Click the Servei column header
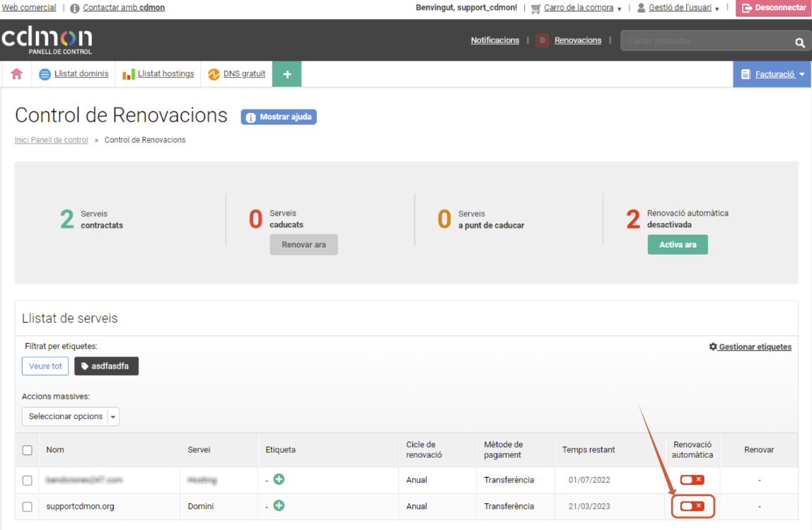 (x=199, y=450)
